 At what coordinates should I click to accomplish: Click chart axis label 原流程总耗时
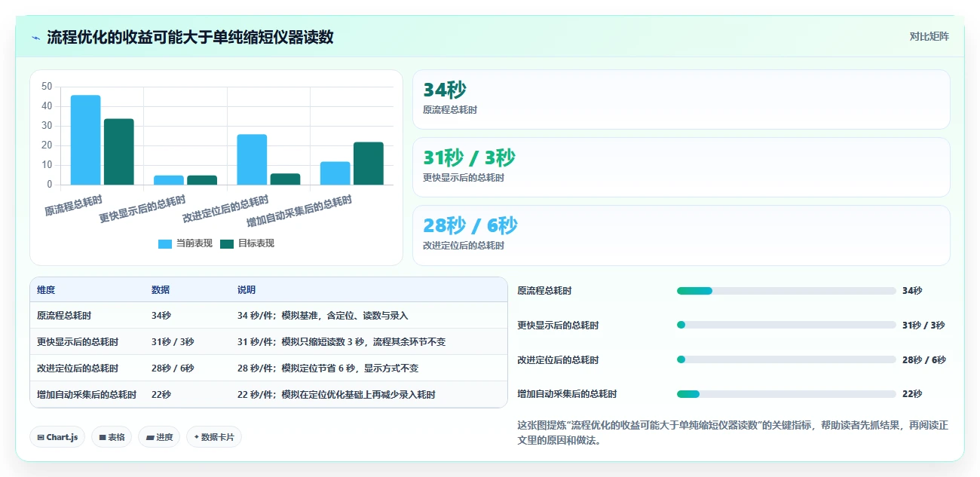click(x=73, y=205)
